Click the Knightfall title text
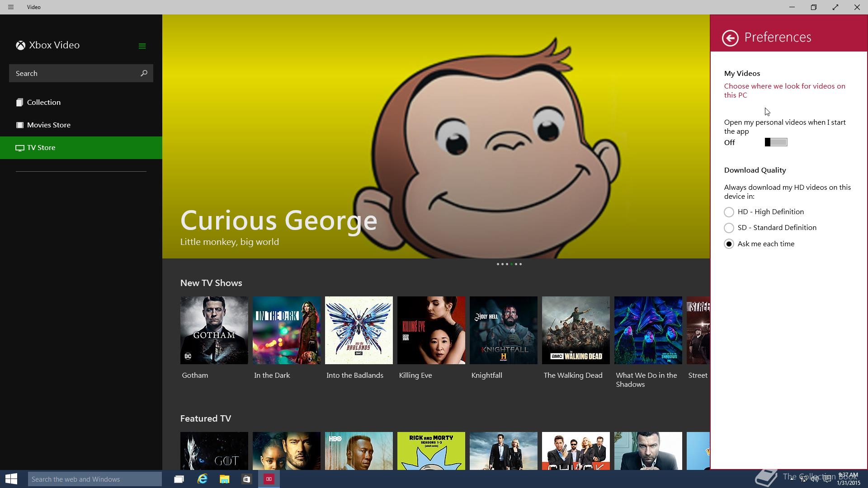 click(487, 375)
